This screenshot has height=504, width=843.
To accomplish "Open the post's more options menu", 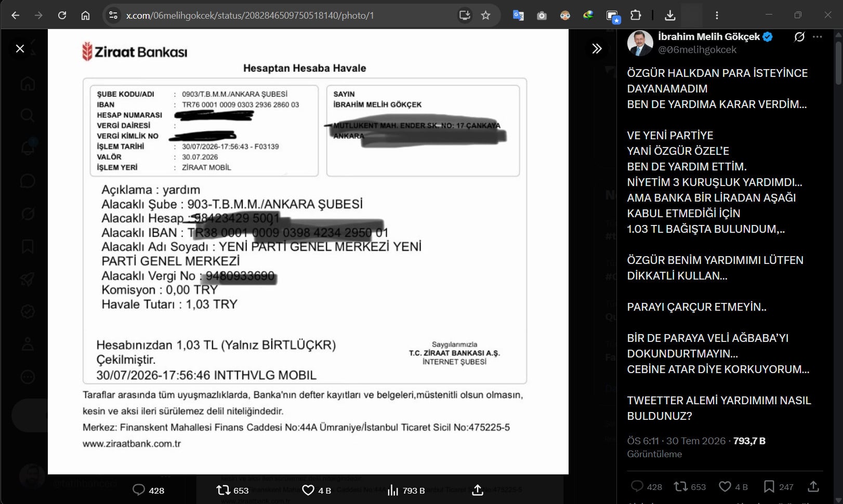I will coord(818,37).
